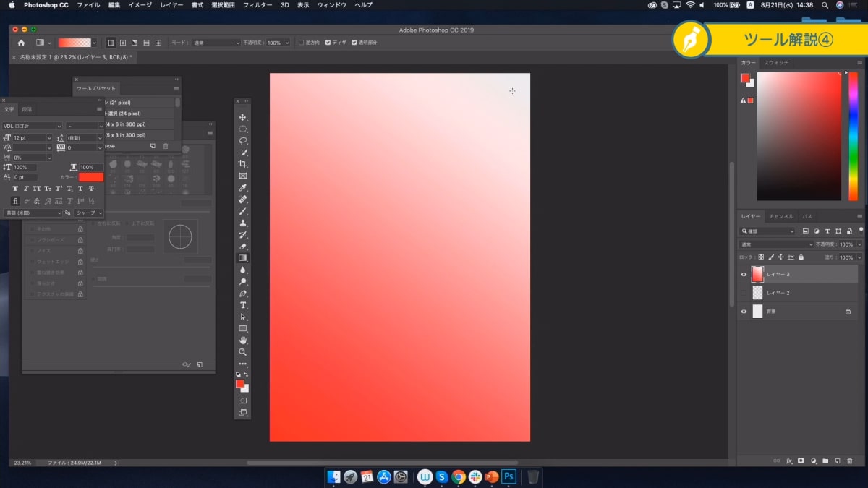Select the History Brush tool
The height and width of the screenshot is (488, 868).
click(x=243, y=234)
